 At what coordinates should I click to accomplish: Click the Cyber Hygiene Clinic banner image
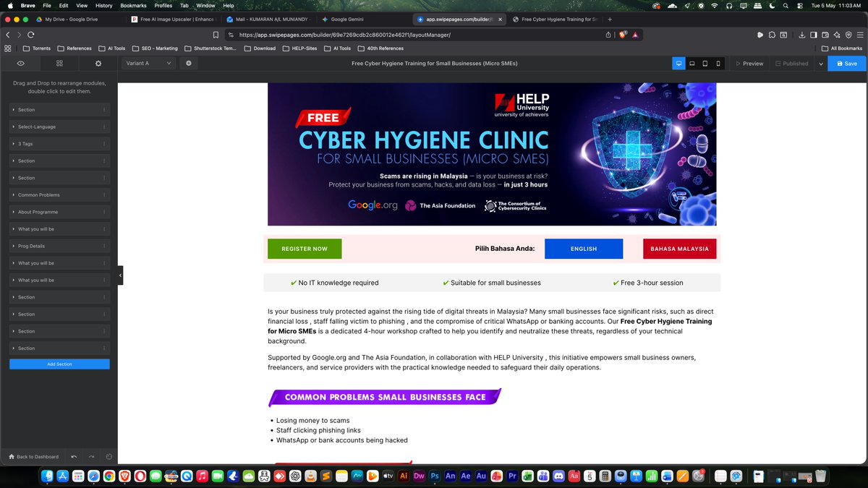tap(492, 154)
